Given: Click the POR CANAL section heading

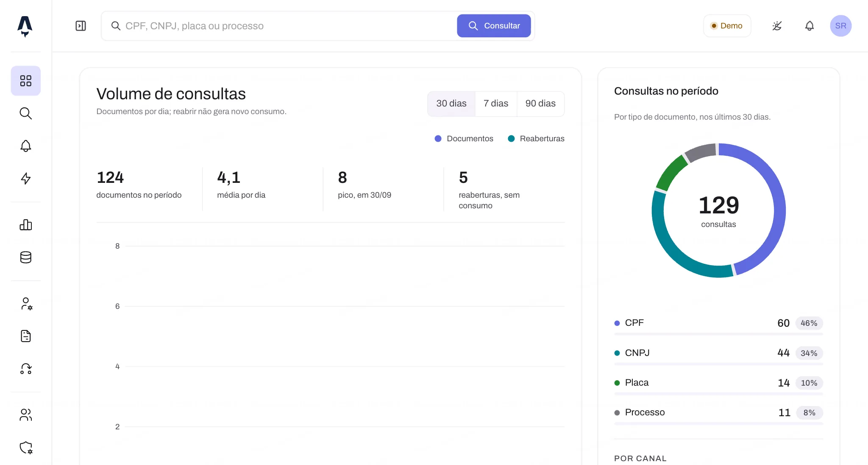Looking at the screenshot, I should tap(640, 458).
